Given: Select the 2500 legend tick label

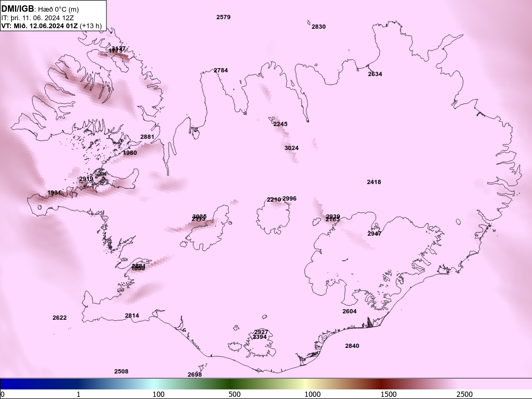Looking at the screenshot, I should pos(464,394).
